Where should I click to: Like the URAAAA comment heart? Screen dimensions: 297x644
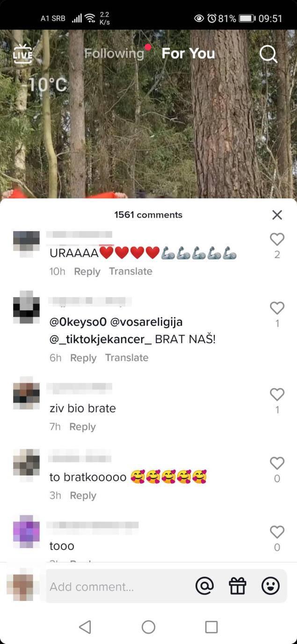point(277,239)
